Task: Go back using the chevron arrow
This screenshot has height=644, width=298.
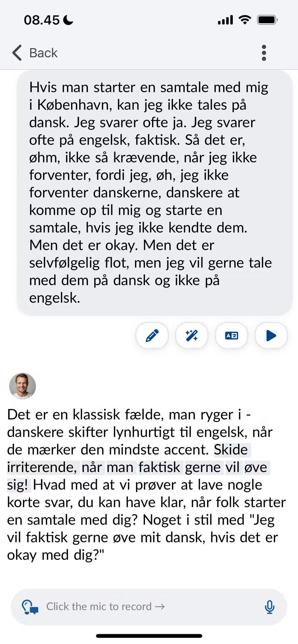Action: 17,53
